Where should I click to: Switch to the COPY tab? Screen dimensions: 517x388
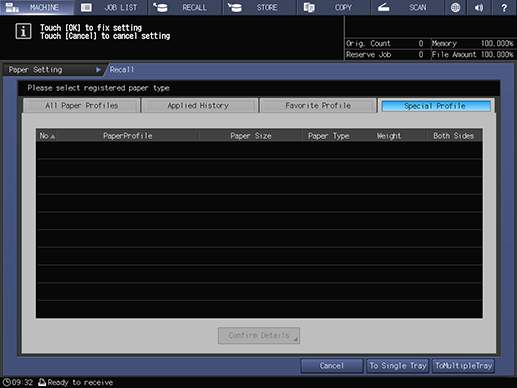(x=334, y=7)
